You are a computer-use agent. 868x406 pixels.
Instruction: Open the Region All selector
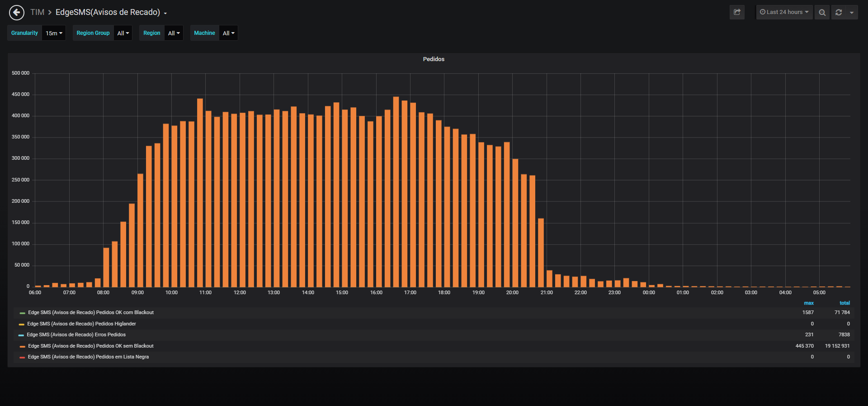coord(174,33)
